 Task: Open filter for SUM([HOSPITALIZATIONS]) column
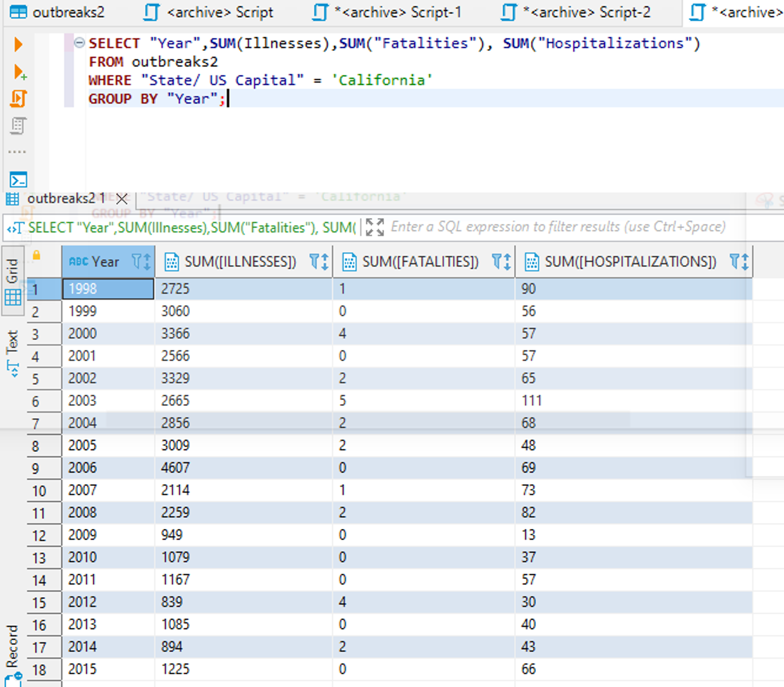pyautogui.click(x=734, y=261)
